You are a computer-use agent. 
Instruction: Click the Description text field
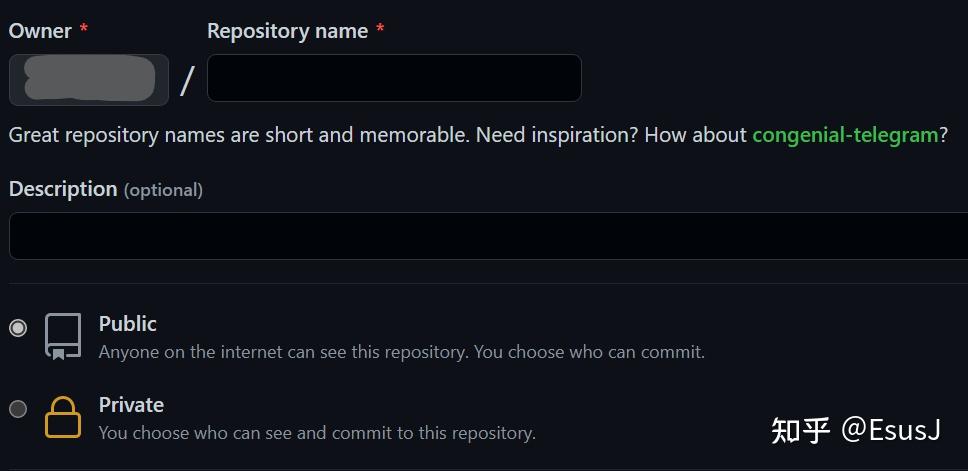[488, 236]
